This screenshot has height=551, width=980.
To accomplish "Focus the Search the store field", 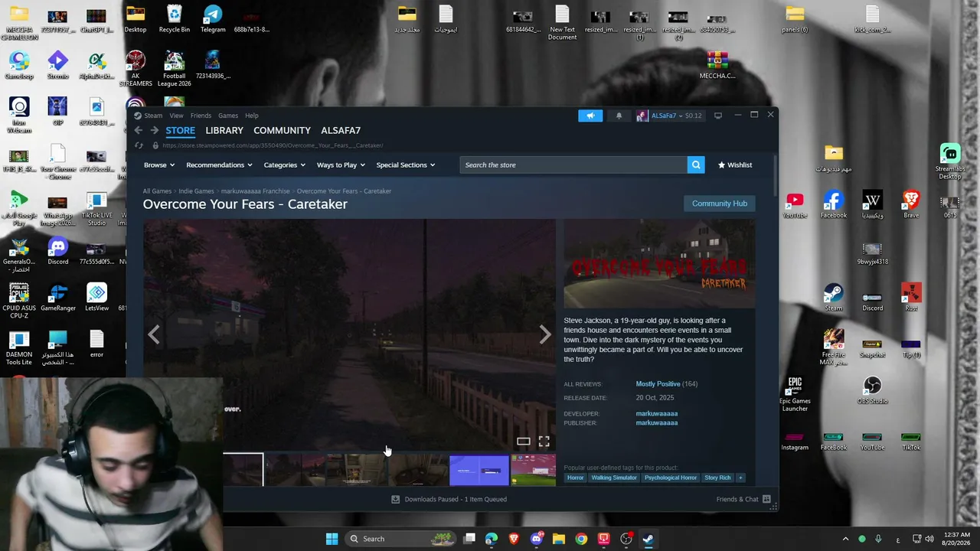I will coord(573,165).
